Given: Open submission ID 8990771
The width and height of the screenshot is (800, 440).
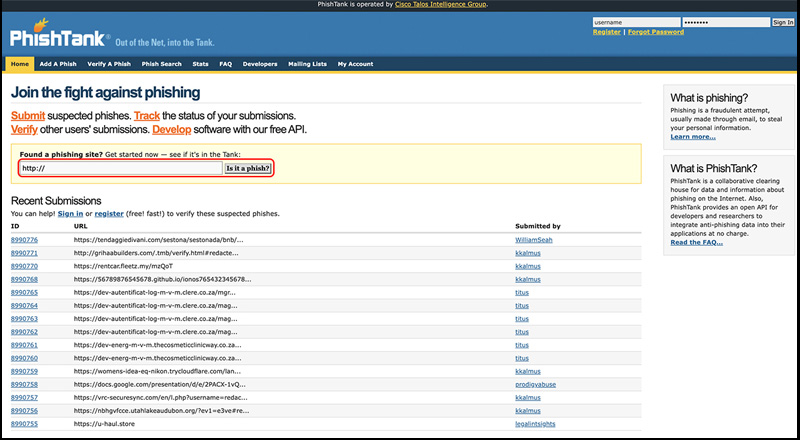Looking at the screenshot, I should [x=24, y=253].
